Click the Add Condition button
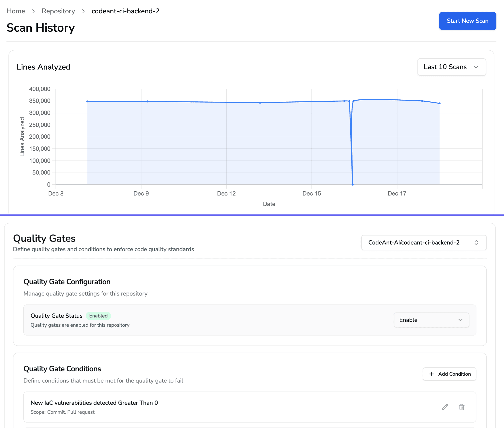Screen dimensions: 504x428 (x=449, y=374)
